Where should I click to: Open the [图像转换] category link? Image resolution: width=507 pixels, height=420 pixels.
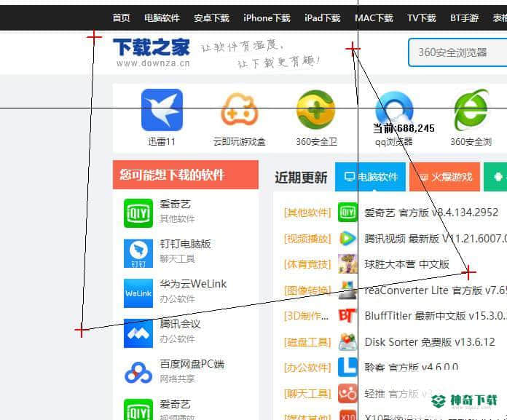point(307,290)
